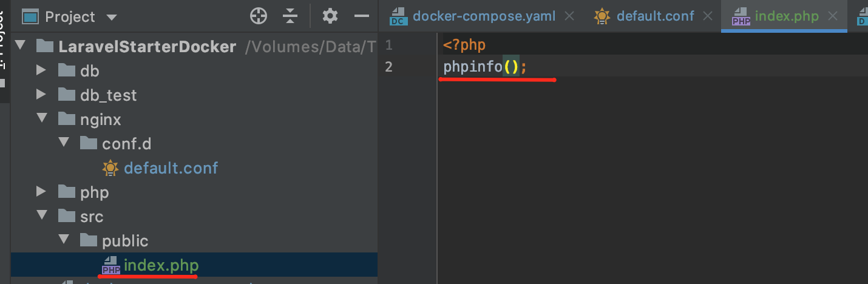Close the index.php editor tab

pos(834,16)
